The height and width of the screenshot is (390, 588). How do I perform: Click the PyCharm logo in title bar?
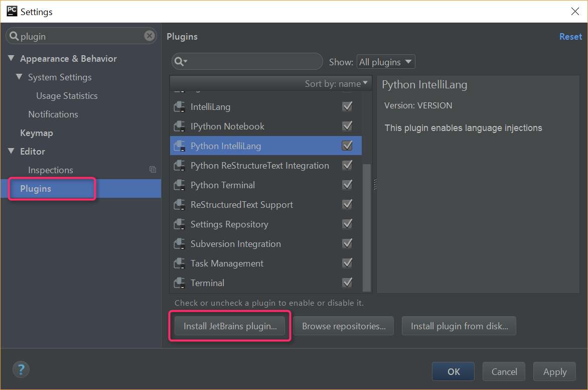[12, 11]
